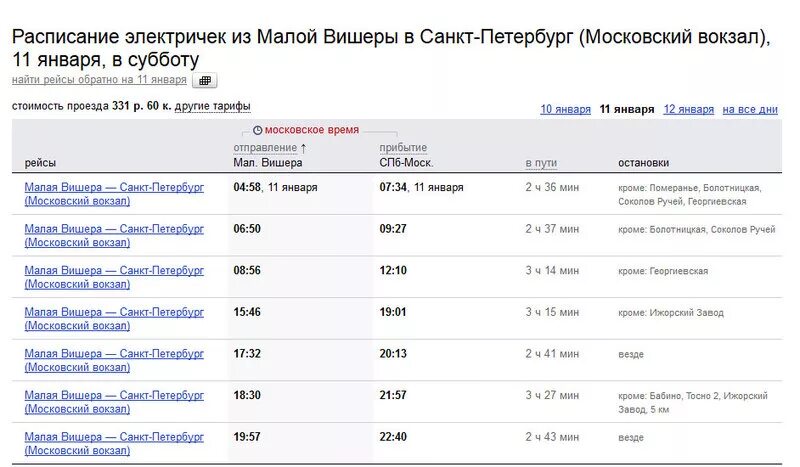Open the 17:32 departure train route link
This screenshot has width=800, height=467.
(x=114, y=360)
